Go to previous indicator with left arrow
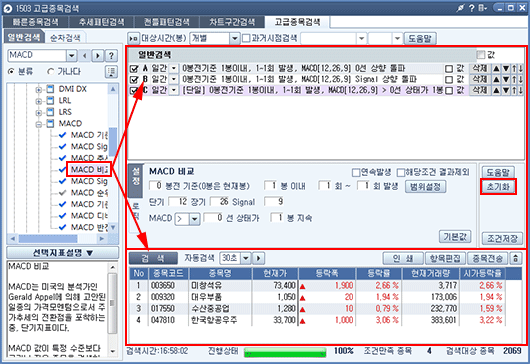Image resolution: width=530 pixels, height=364 pixels. click(85, 55)
